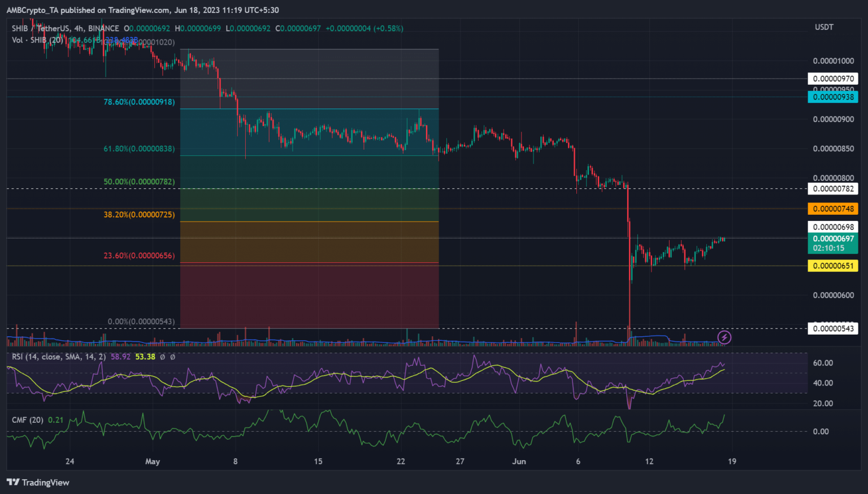
Task: Click the SHIB / TetherUS symbol title
Action: pyautogui.click(x=66, y=28)
